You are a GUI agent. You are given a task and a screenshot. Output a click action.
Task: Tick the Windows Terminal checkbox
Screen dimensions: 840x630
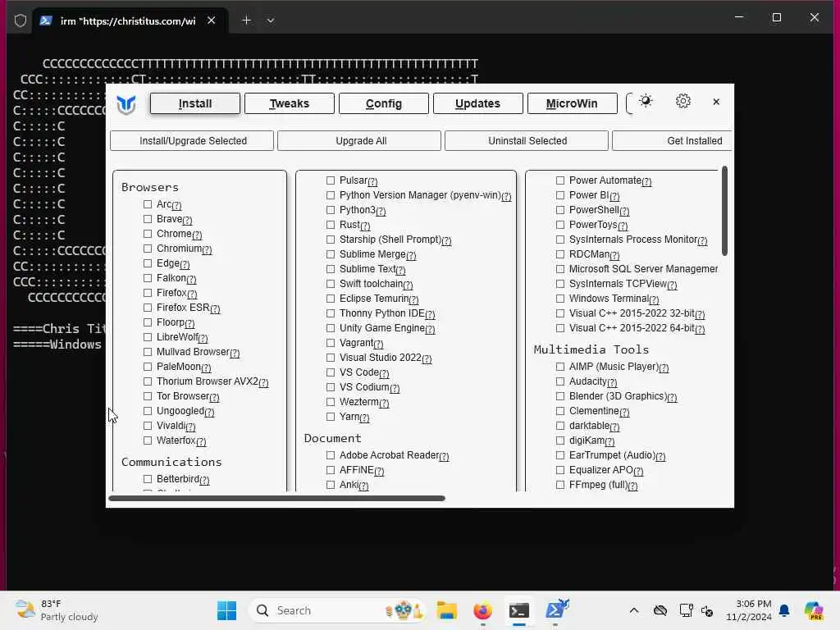pos(559,299)
